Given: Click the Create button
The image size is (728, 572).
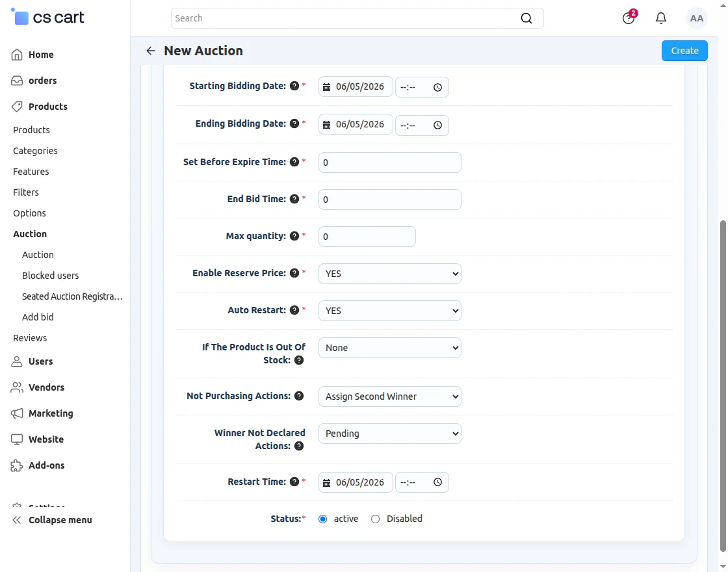Looking at the screenshot, I should click(684, 51).
